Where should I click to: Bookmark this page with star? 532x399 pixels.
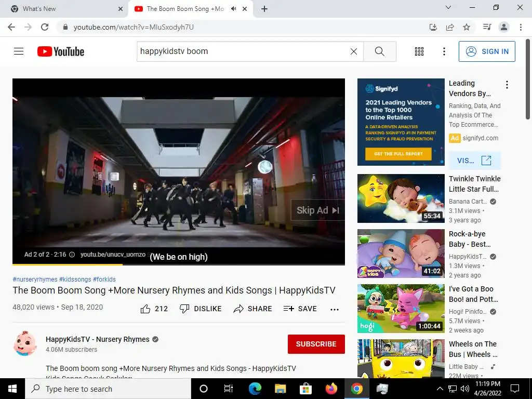[x=467, y=27]
